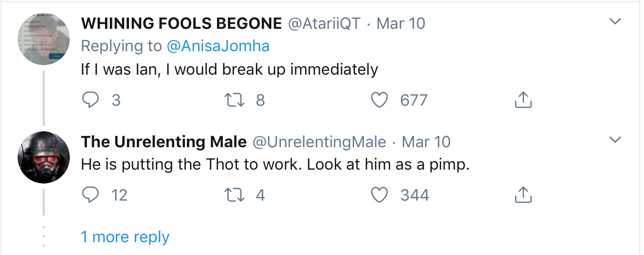Open options chevron on UnrelentingMale's tweet
Viewport: 644px width, 255px height.
tap(615, 140)
